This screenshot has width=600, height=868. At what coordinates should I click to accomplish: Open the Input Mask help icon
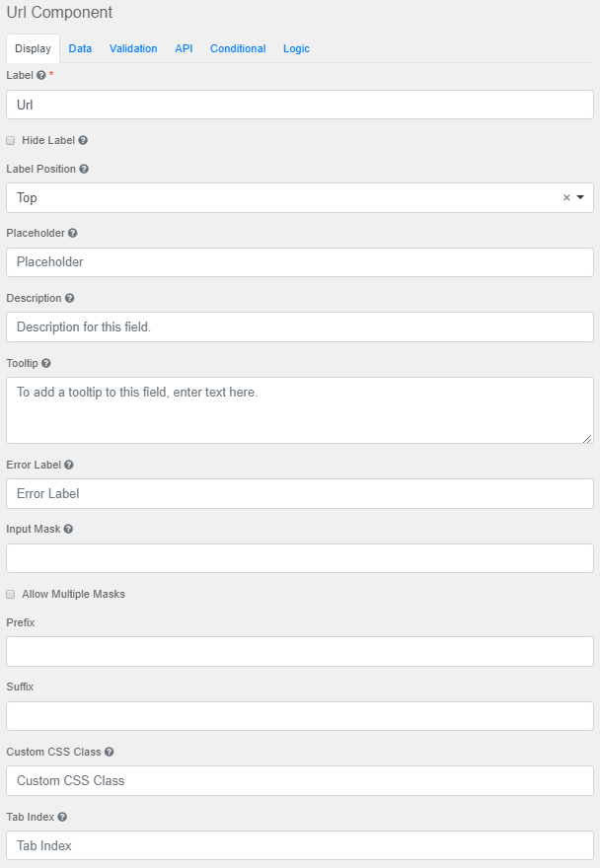66,529
